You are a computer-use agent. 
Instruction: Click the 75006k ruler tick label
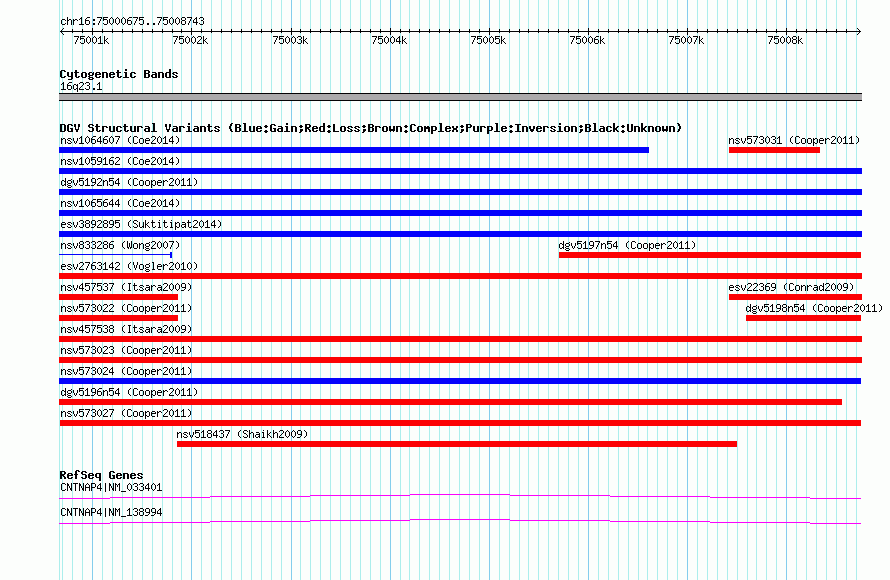pos(587,40)
